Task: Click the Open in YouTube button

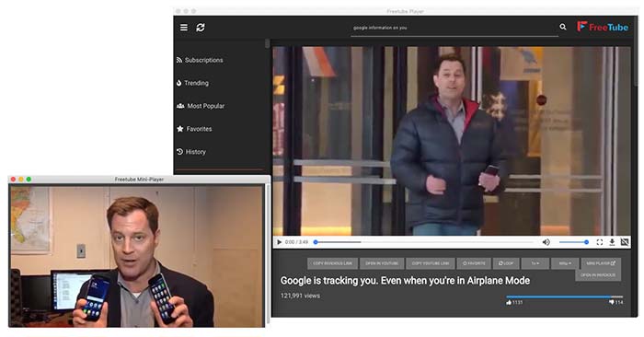Action: tap(382, 263)
